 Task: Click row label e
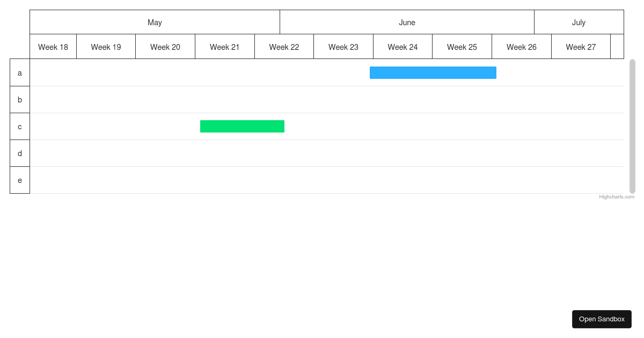pyautogui.click(x=19, y=180)
